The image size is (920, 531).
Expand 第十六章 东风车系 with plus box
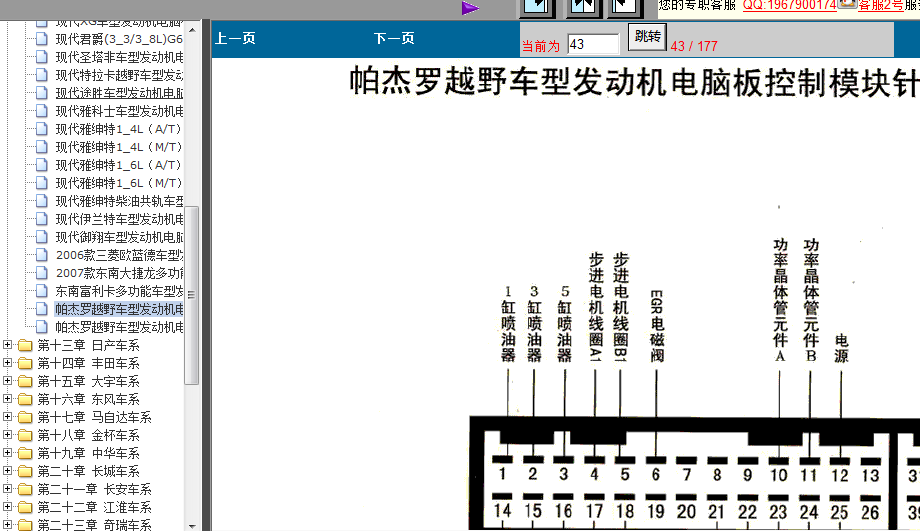tap(7, 398)
